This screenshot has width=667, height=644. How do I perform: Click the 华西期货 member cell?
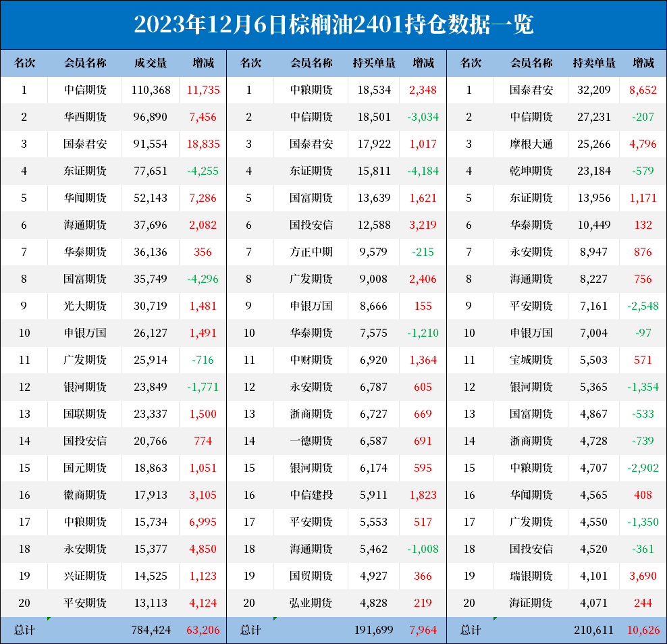[85, 117]
